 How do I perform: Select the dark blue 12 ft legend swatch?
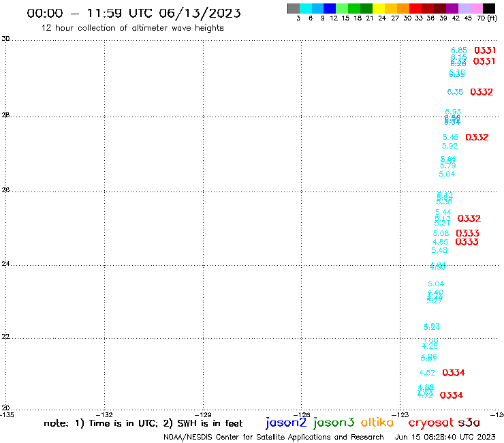click(x=330, y=8)
